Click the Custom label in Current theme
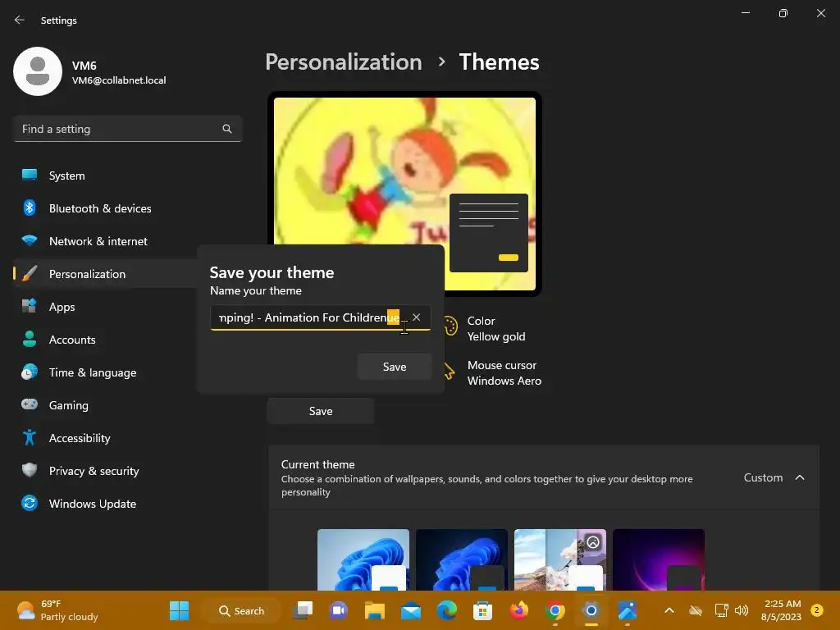This screenshot has width=840, height=630. (x=763, y=477)
